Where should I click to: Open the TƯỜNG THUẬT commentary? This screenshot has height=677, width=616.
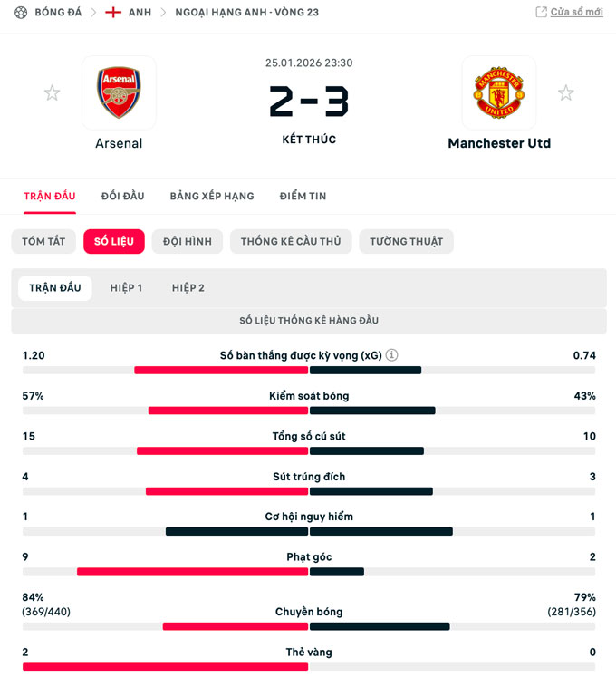click(x=406, y=241)
